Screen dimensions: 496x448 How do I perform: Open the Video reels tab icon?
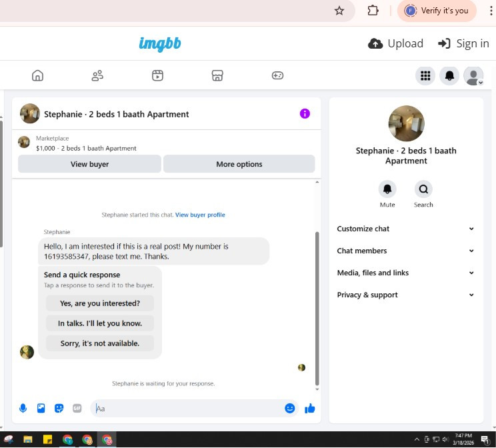pyautogui.click(x=157, y=75)
